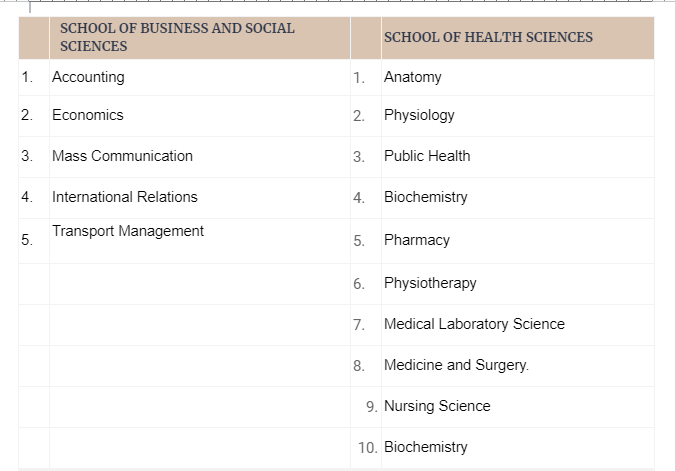
Task: Click Medicine and Surgery text
Action: pyautogui.click(x=456, y=365)
